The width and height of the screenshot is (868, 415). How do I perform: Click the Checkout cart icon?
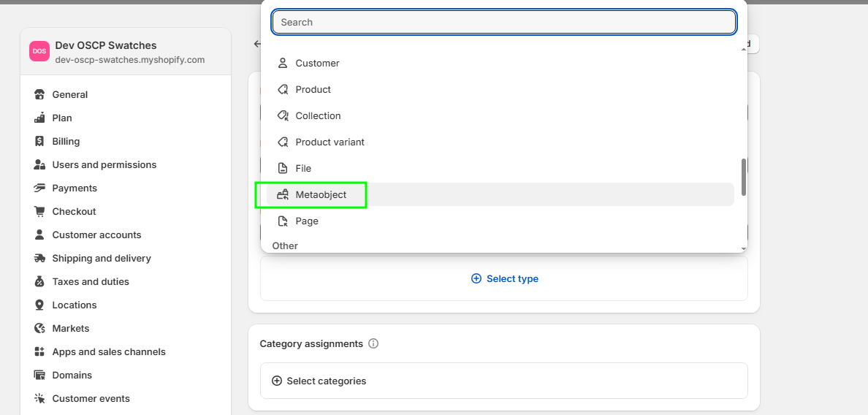39,212
